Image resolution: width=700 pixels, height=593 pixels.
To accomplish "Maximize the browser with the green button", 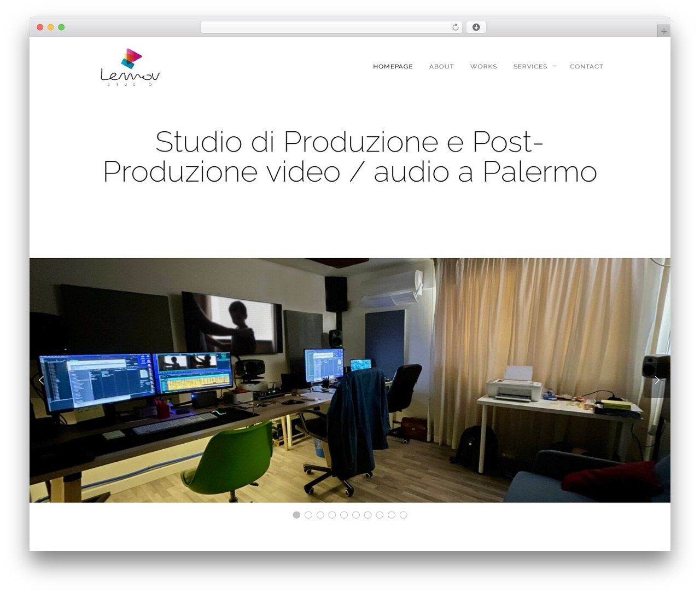I will [61, 27].
